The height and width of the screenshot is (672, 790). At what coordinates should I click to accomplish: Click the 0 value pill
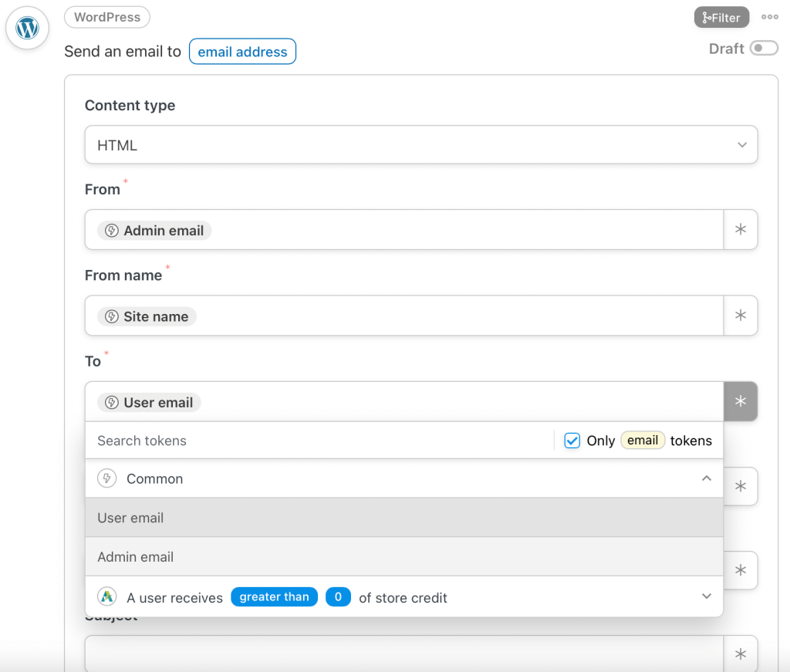tap(338, 597)
